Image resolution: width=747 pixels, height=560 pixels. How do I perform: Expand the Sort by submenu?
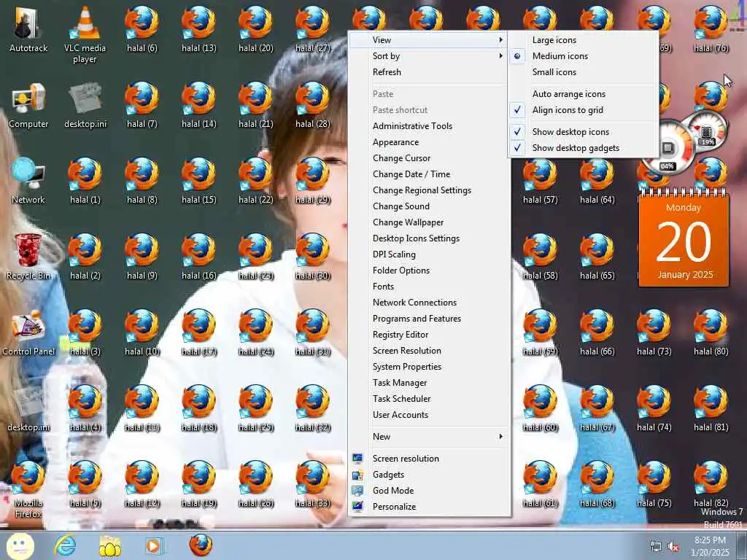[429, 56]
